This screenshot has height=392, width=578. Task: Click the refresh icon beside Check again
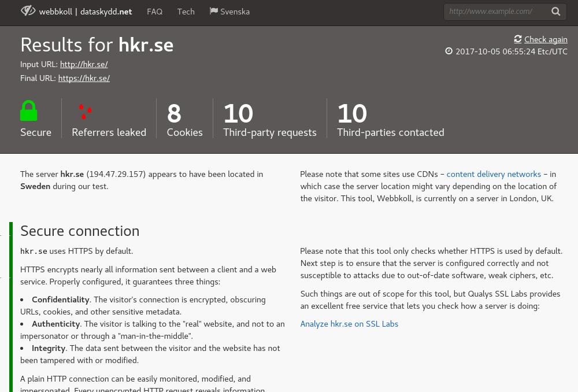tap(518, 39)
